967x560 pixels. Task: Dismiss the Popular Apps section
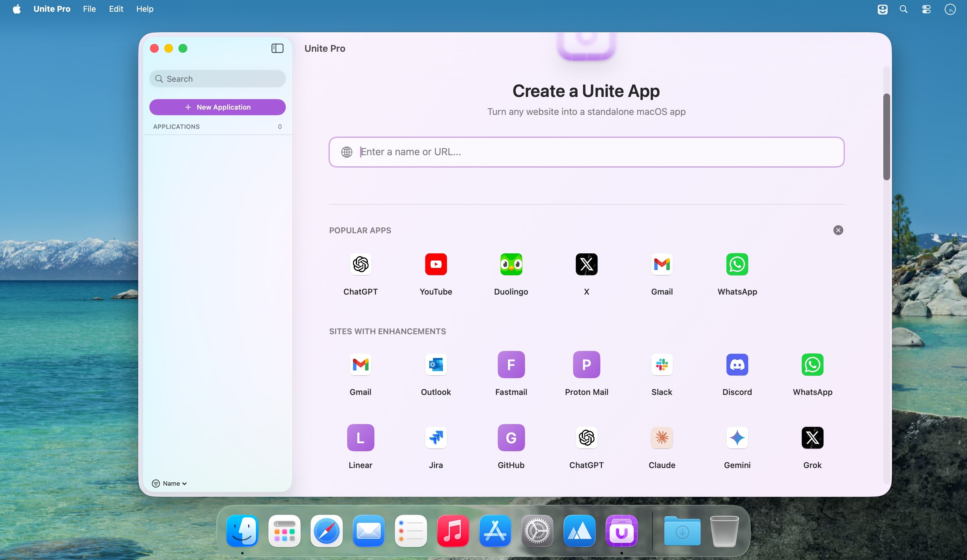(x=838, y=230)
